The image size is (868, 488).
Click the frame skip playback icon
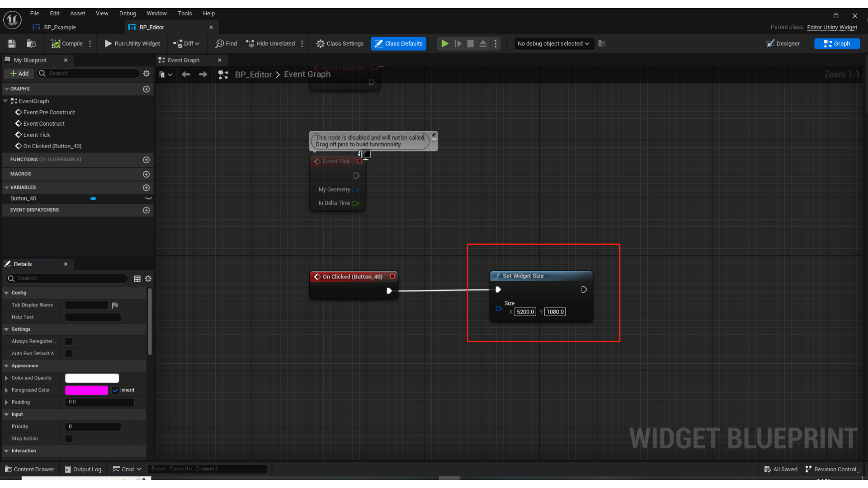coord(458,43)
